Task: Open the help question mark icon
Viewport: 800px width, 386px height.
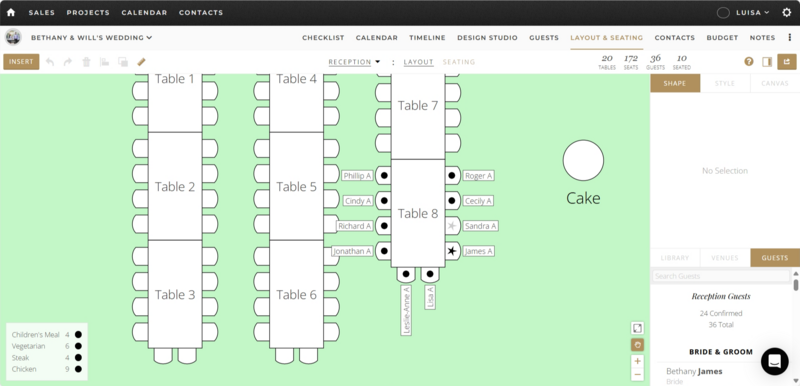Action: 748,62
